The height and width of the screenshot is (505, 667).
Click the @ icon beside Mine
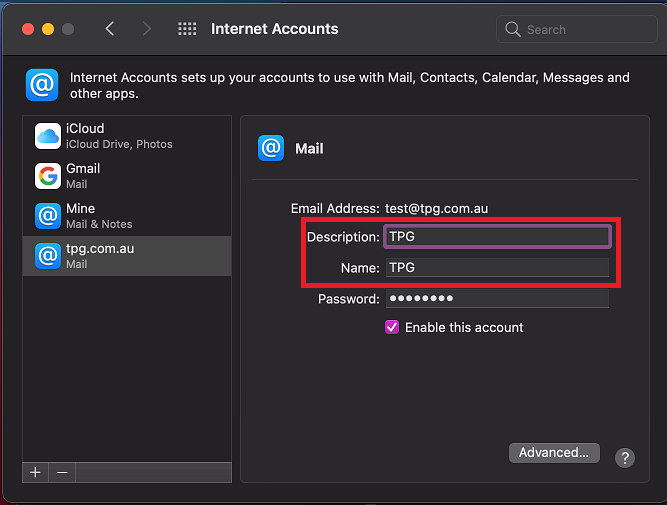[x=48, y=216]
